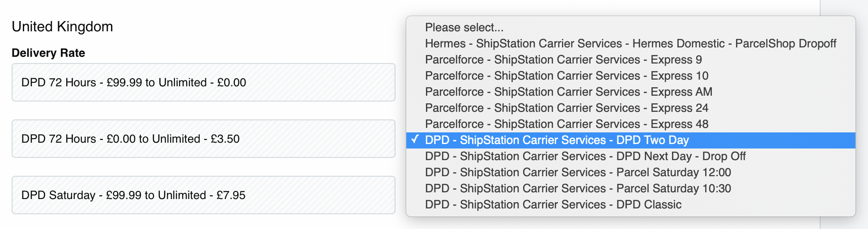Click the checkmark beside DPD Two Day
The width and height of the screenshot is (868, 229).
[415, 140]
